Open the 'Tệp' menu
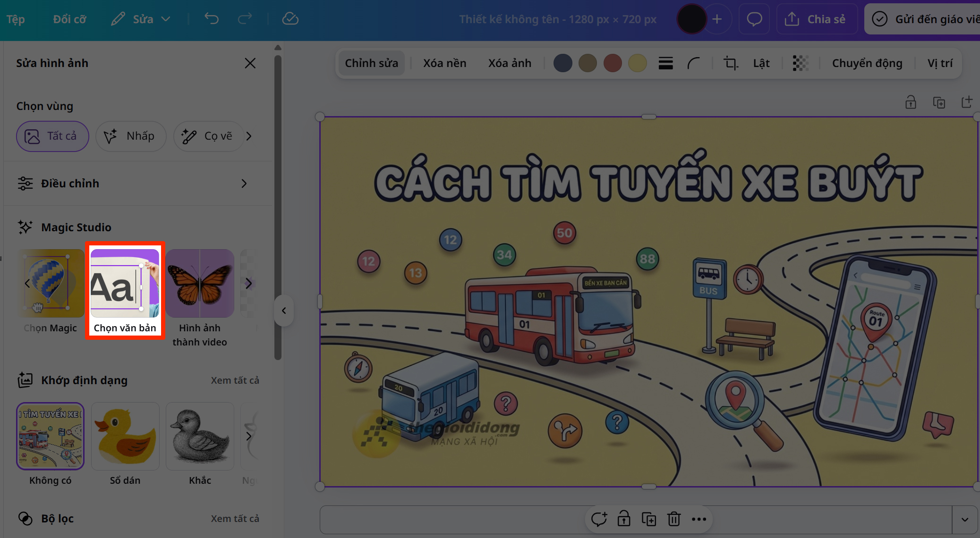980x538 pixels. (16, 19)
